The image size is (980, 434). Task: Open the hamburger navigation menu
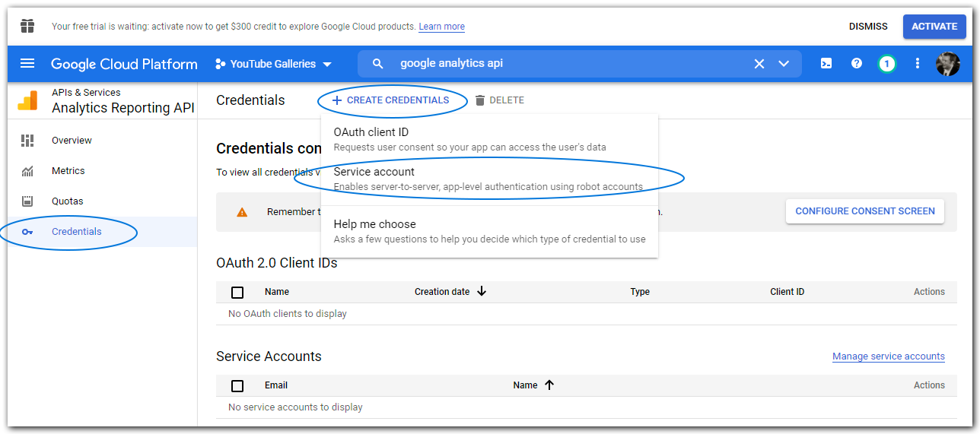click(x=27, y=64)
